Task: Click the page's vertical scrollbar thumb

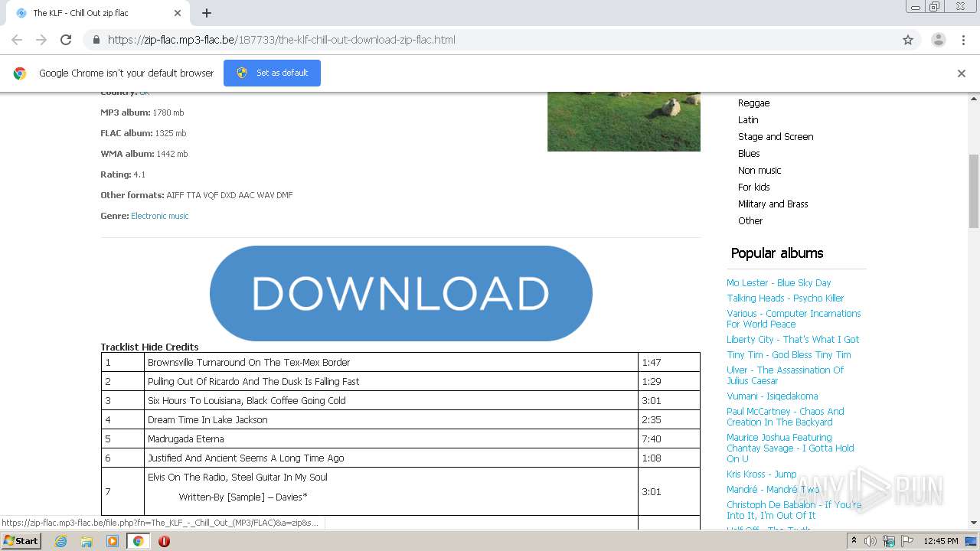Action: 974,191
